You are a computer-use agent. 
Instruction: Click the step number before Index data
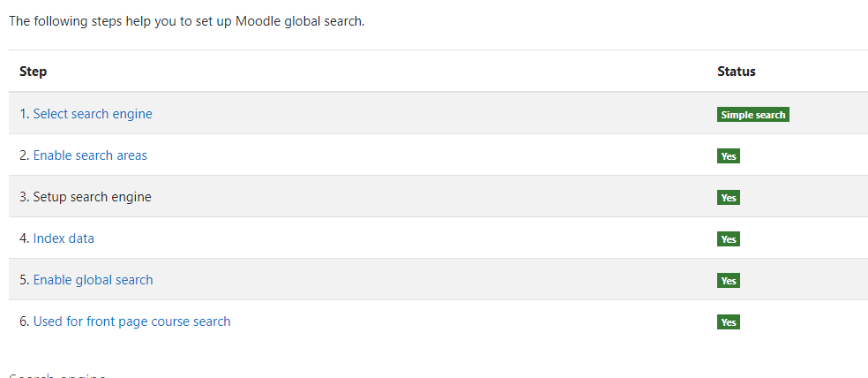tap(25, 238)
